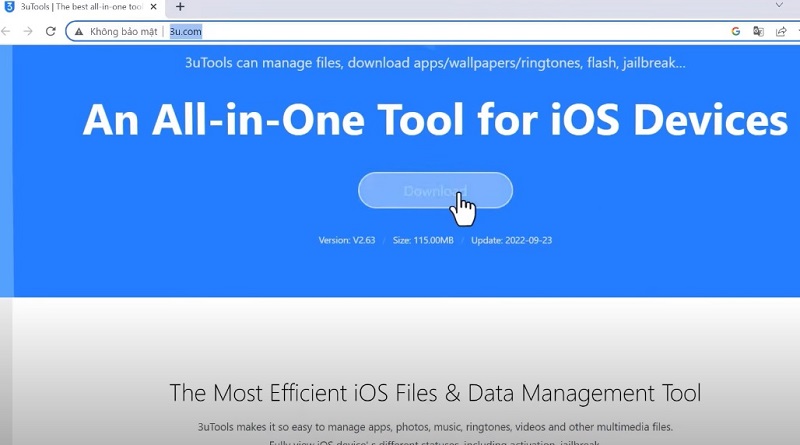This screenshot has width=800, height=445.
Task: Click 'An All-in-One Tool for iOS Devices' heading
Action: 435,120
